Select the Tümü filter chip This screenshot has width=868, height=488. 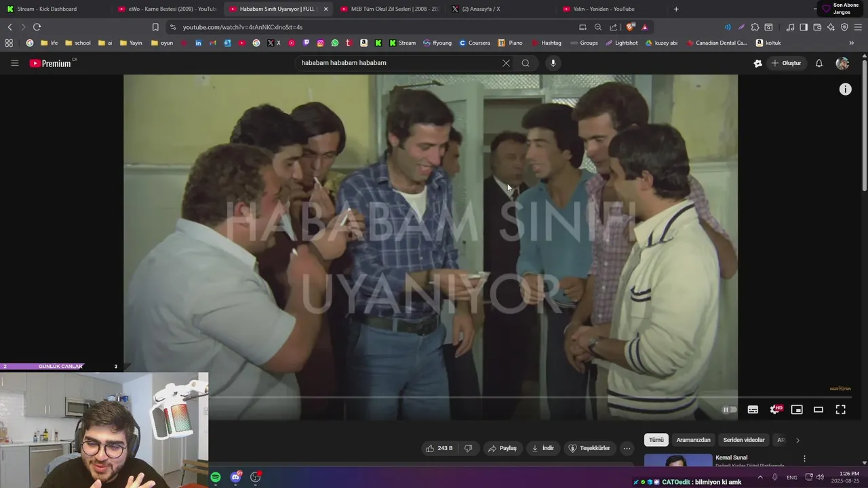pos(656,440)
